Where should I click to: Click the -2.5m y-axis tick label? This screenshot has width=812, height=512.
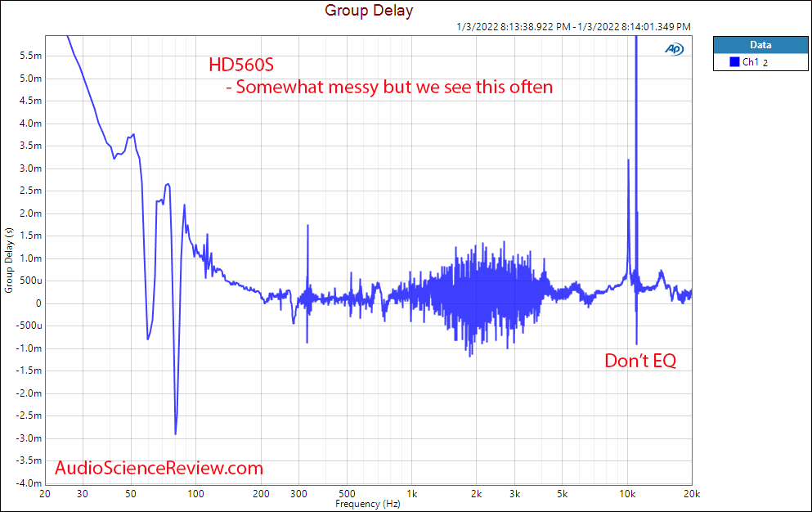29,415
